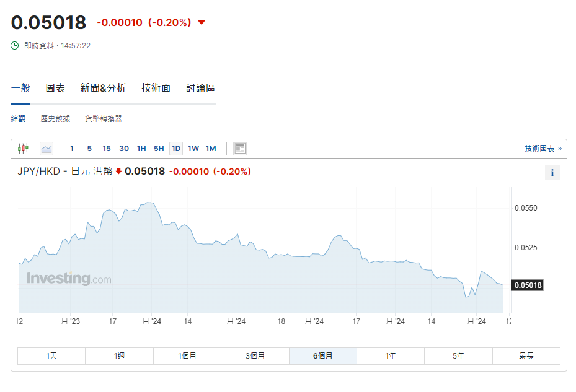Expand technical chart via 技術圖表 link
This screenshot has height=392, width=576.
(543, 149)
